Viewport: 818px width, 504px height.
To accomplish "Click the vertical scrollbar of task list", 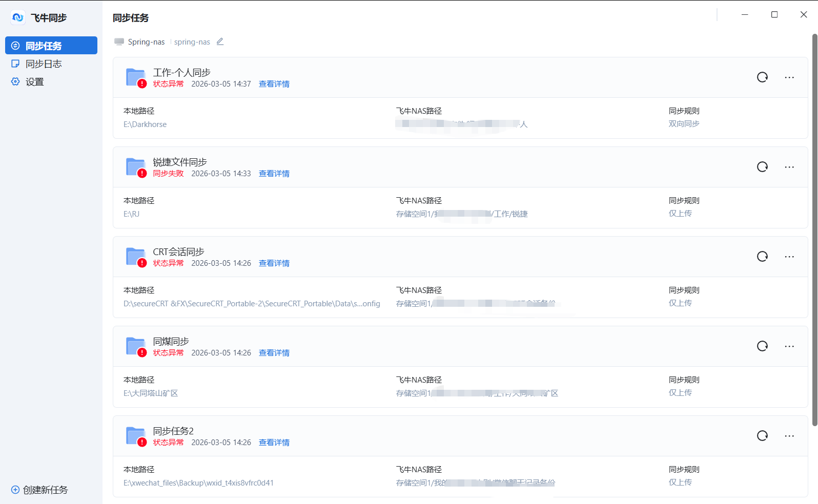I will (814, 229).
